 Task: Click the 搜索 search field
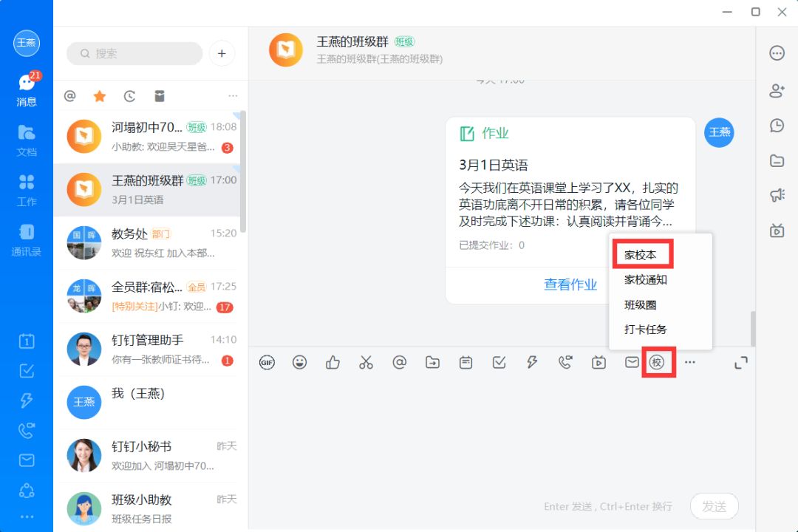click(134, 53)
